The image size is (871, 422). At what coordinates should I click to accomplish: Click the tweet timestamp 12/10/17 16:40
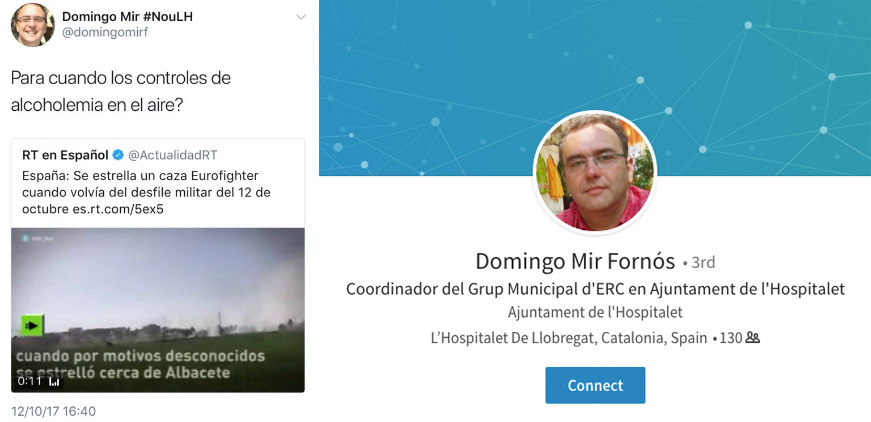[x=53, y=411]
